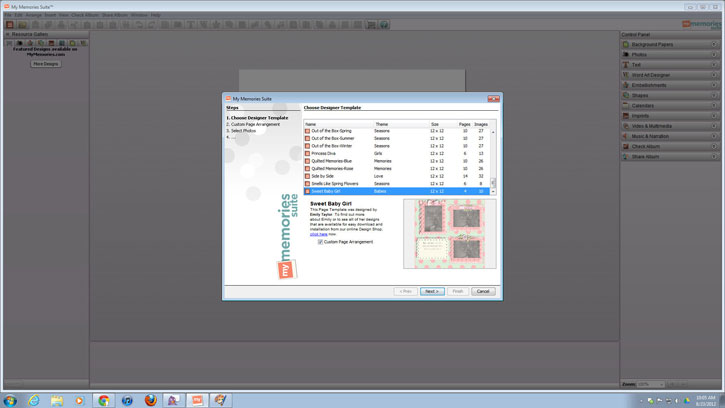Open the Zoom dropdown in the Control Panel
The image size is (725, 408).
click(651, 384)
